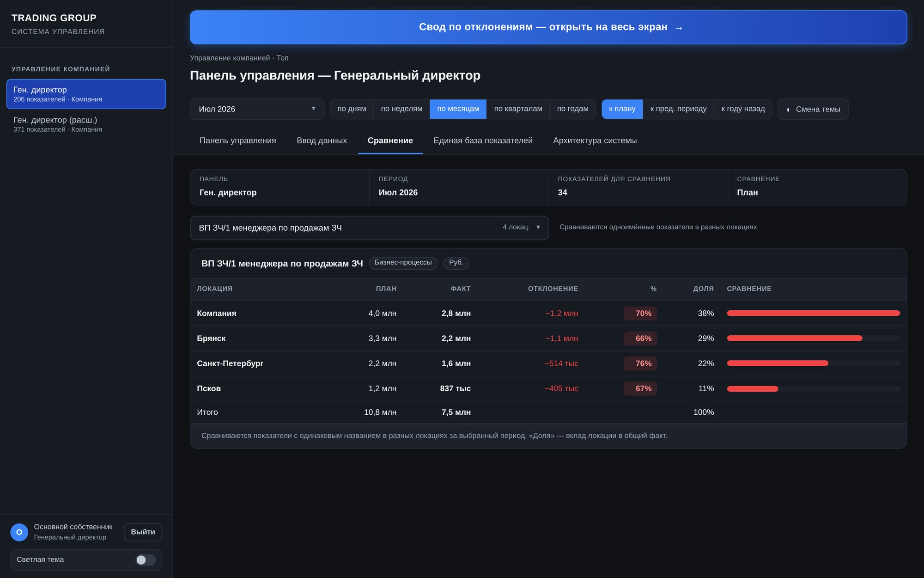Click the Брянск comparison bar
The width and height of the screenshot is (924, 578).
pos(813,338)
